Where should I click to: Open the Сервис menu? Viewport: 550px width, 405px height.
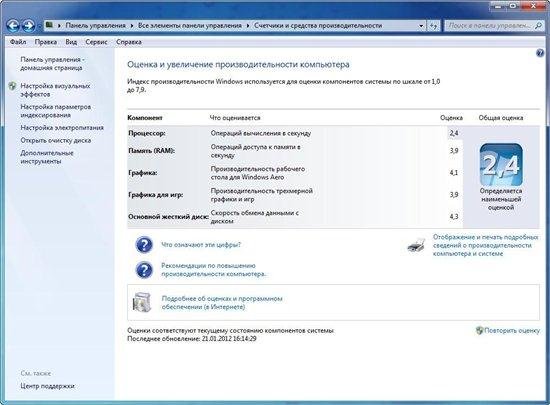coord(96,42)
